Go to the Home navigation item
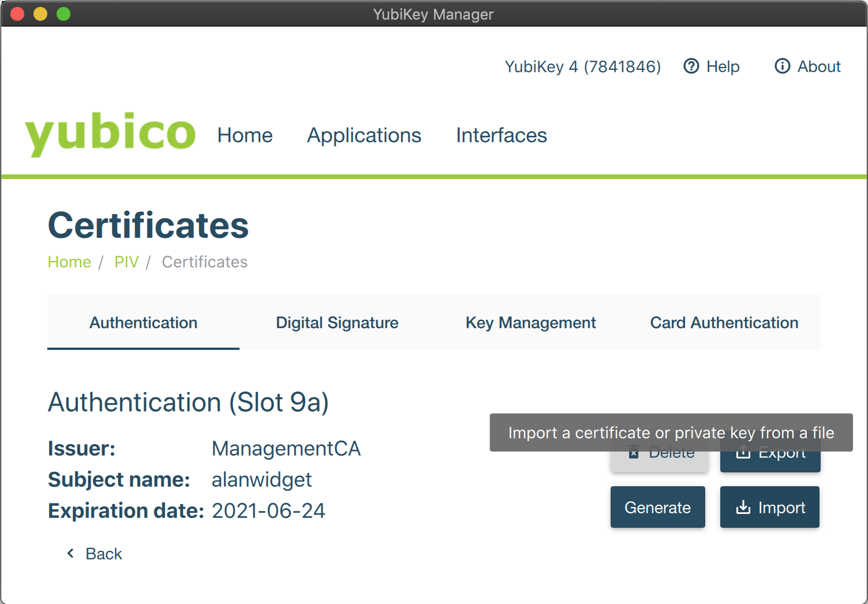This screenshot has height=604, width=868. point(245,135)
